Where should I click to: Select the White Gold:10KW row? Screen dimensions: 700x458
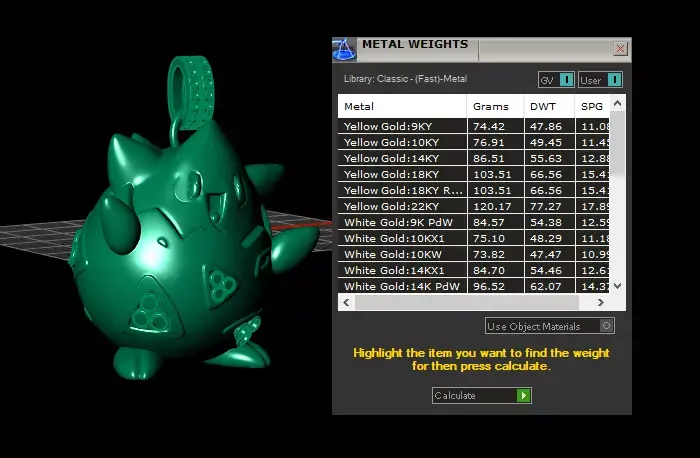[x=474, y=254]
